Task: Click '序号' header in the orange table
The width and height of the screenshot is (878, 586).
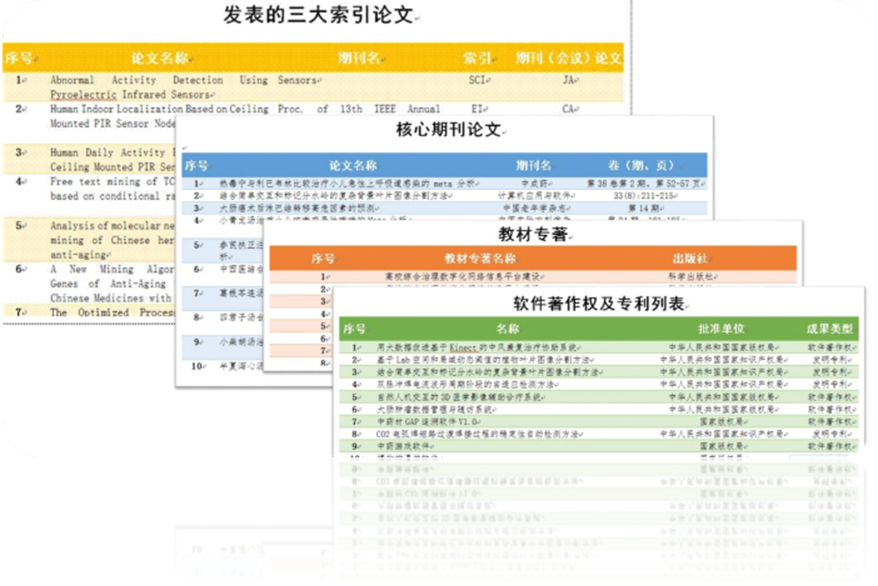Action: [x=324, y=259]
